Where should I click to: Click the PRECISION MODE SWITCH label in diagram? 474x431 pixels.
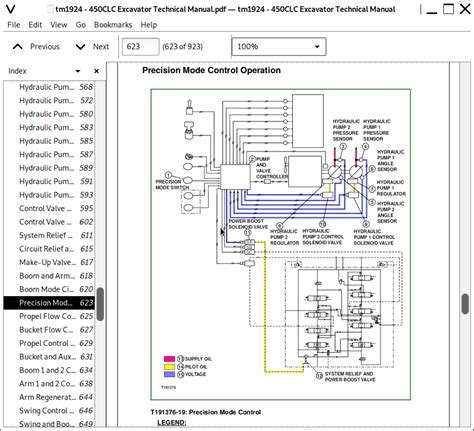coord(172,185)
